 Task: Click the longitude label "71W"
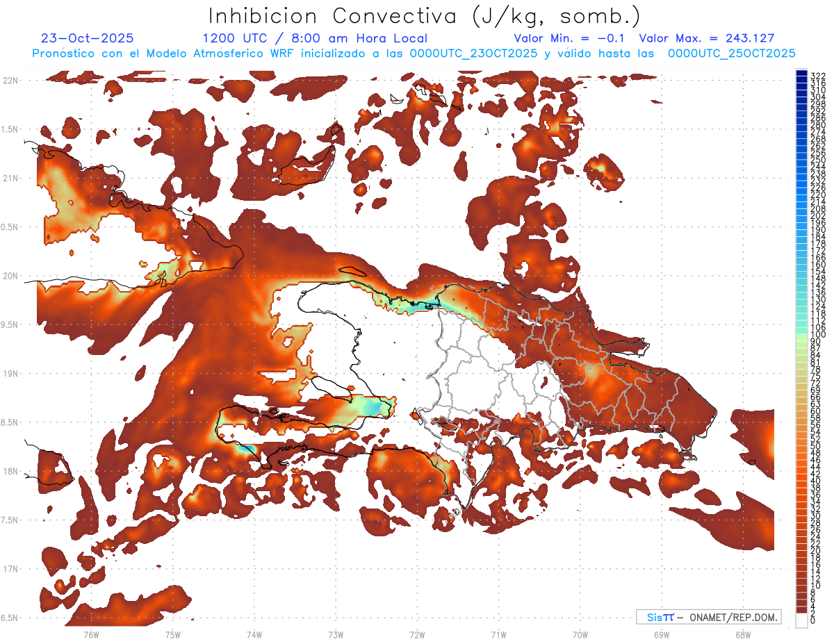498,635
